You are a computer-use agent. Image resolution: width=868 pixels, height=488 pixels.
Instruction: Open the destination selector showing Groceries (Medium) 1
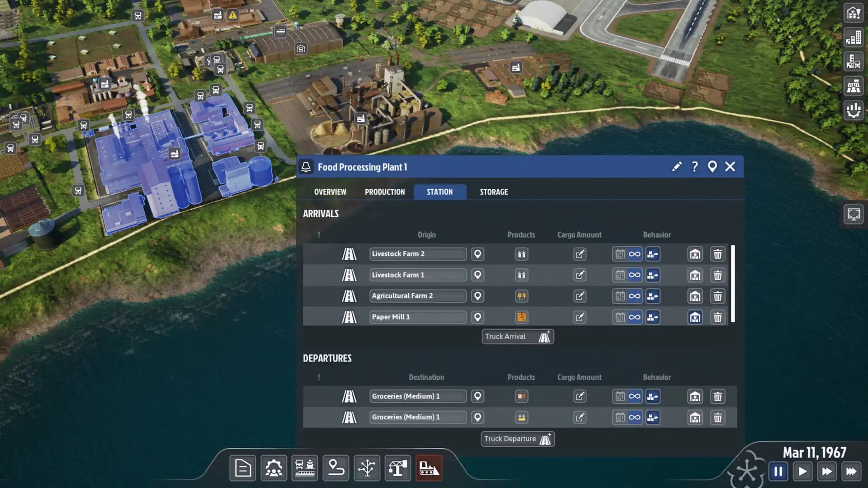point(418,396)
